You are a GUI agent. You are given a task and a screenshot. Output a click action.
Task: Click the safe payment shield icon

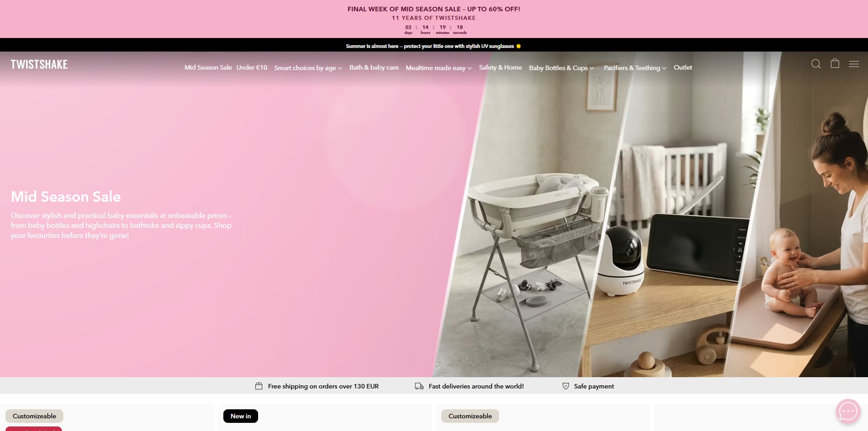(x=566, y=386)
